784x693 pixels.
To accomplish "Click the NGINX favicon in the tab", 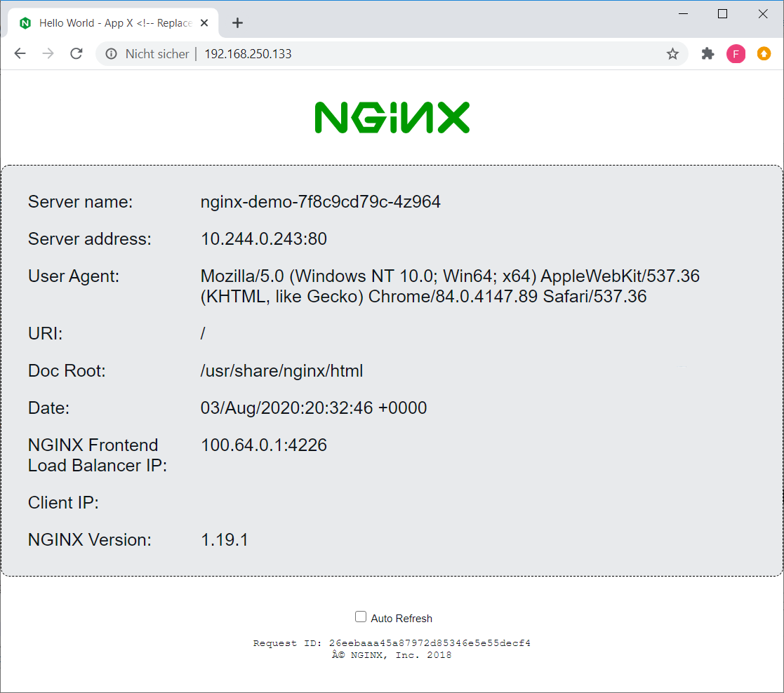I will [x=25, y=23].
